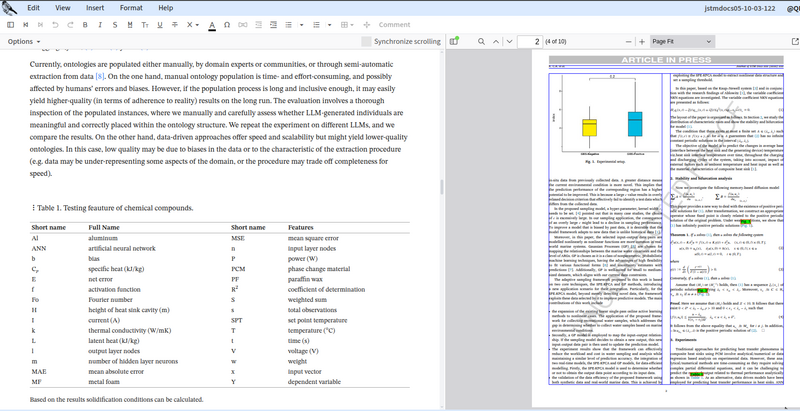Click the ARTICLE IN PRESS banner in PDF
The width and height of the screenshot is (800, 411).
pos(666,60)
